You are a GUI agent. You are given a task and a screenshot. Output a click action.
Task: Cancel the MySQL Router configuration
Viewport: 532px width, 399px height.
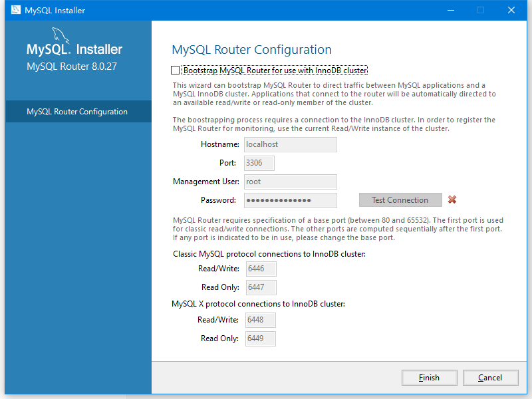coord(490,378)
